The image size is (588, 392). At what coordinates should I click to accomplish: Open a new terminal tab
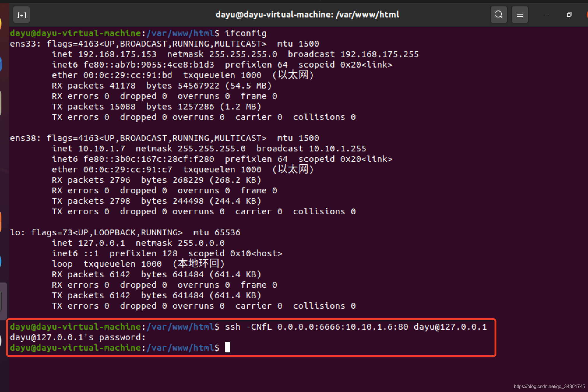point(22,15)
